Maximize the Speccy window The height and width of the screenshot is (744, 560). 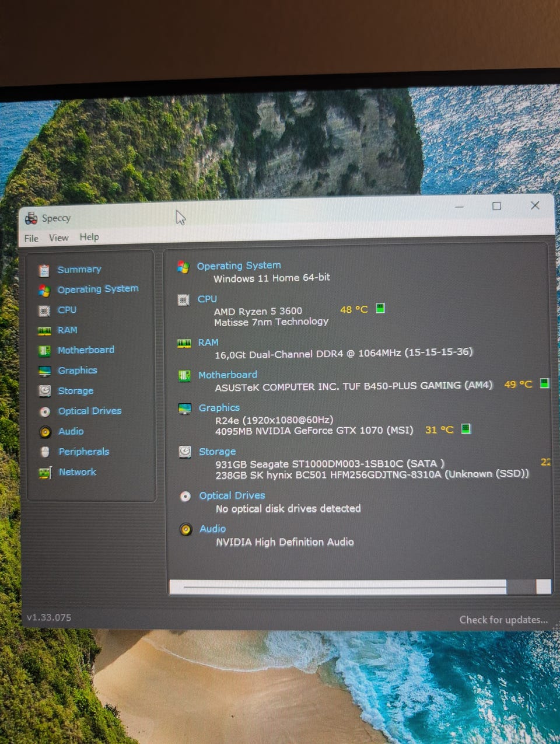point(496,206)
